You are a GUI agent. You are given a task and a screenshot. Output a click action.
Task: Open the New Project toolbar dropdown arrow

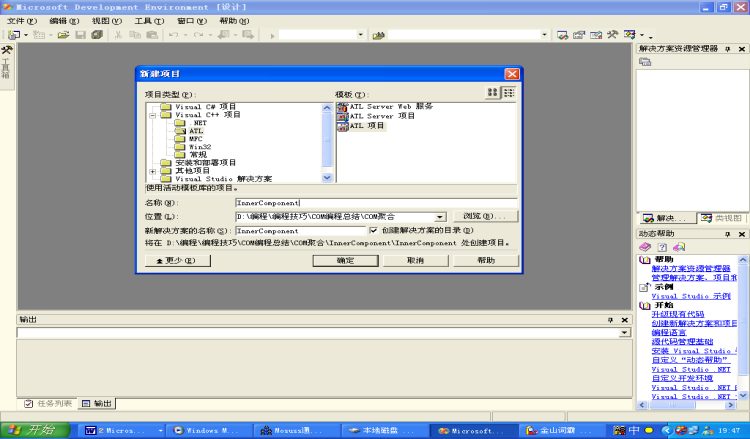coord(26,35)
